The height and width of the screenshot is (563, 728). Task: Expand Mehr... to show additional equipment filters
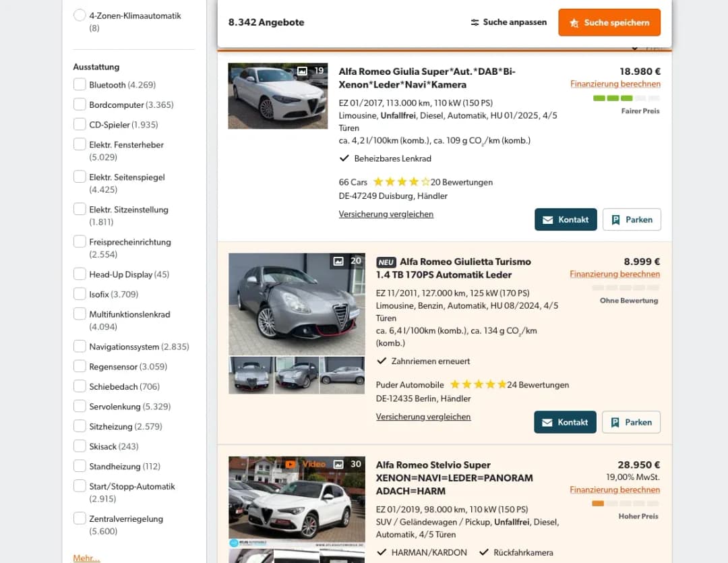pyautogui.click(x=86, y=558)
